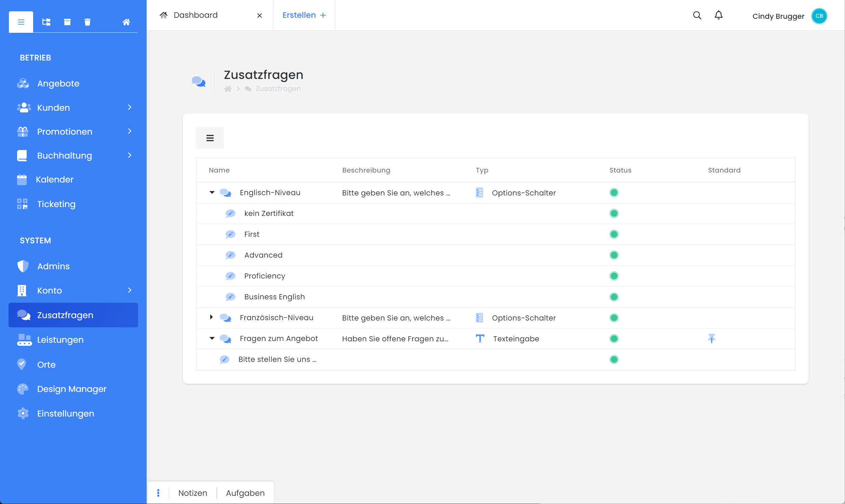Click the archive box icon in sidebar header
The width and height of the screenshot is (845, 504).
[67, 22]
